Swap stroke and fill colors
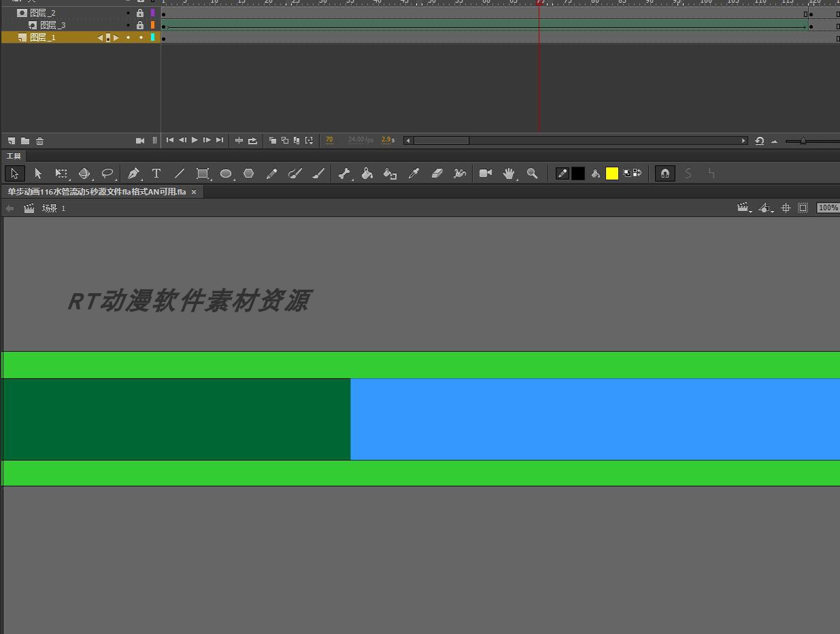 637,173
